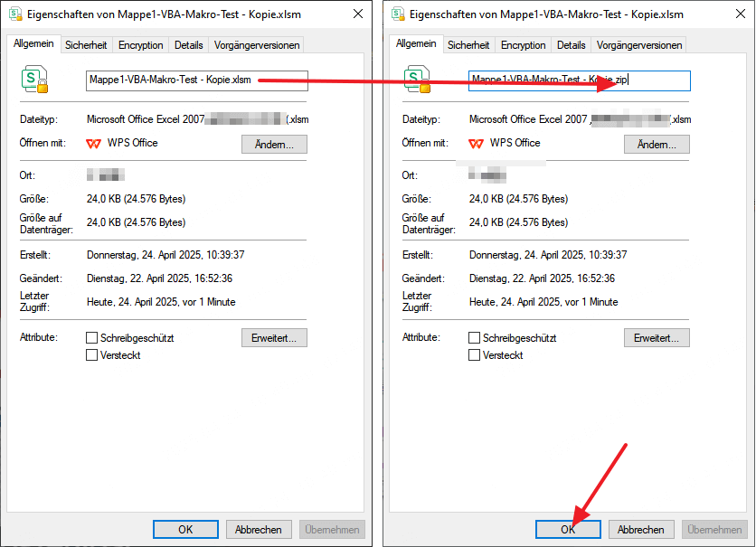Click the file icon in right Properties dialog

click(417, 79)
